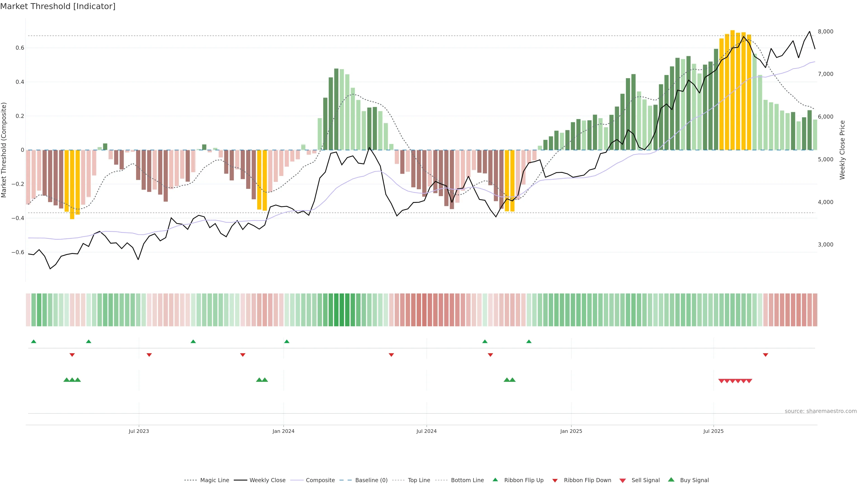Click the Ribbon Flip Up marker nearest Jan 2024
Image resolution: width=868 pixels, height=488 pixels.
pos(287,342)
